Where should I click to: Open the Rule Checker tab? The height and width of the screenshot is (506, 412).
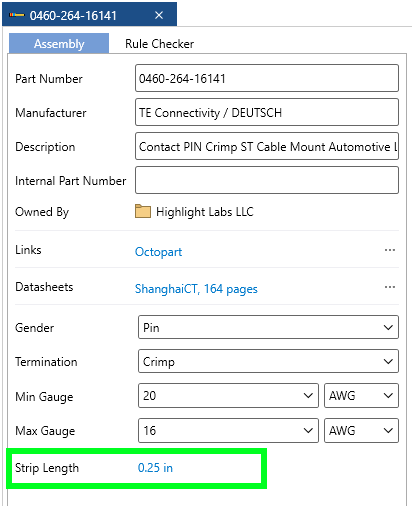[x=159, y=44]
